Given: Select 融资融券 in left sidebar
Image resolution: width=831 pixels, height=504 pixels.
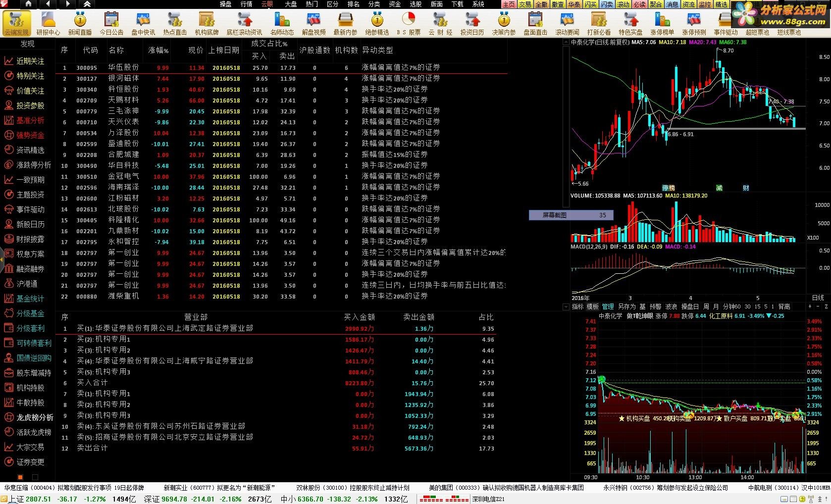Looking at the screenshot, I should pos(30,269).
